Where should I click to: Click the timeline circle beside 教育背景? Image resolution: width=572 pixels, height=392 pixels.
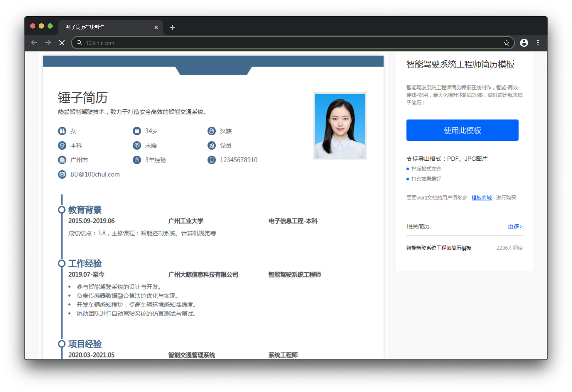(x=62, y=210)
